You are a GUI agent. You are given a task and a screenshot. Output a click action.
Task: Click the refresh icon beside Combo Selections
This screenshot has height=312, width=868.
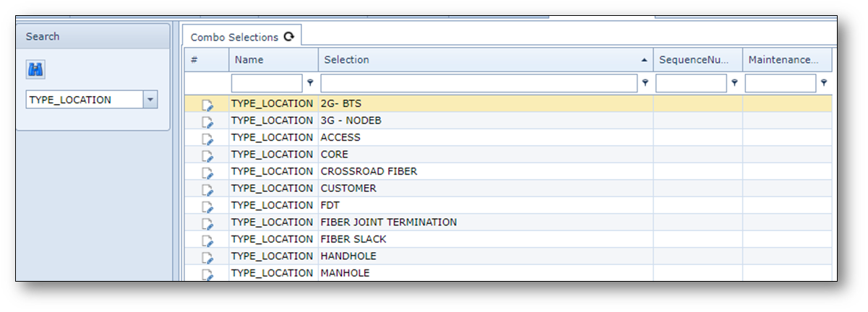point(289,37)
